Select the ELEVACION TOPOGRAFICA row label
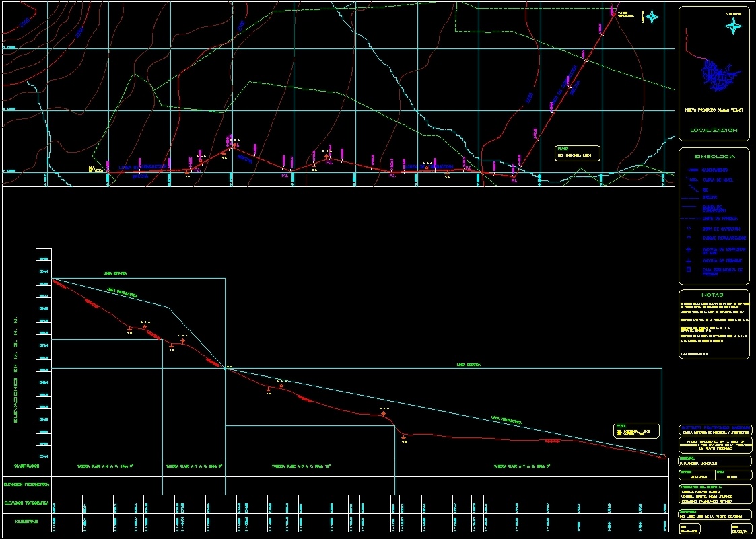Viewport: 756px width, 539px height. [26, 503]
